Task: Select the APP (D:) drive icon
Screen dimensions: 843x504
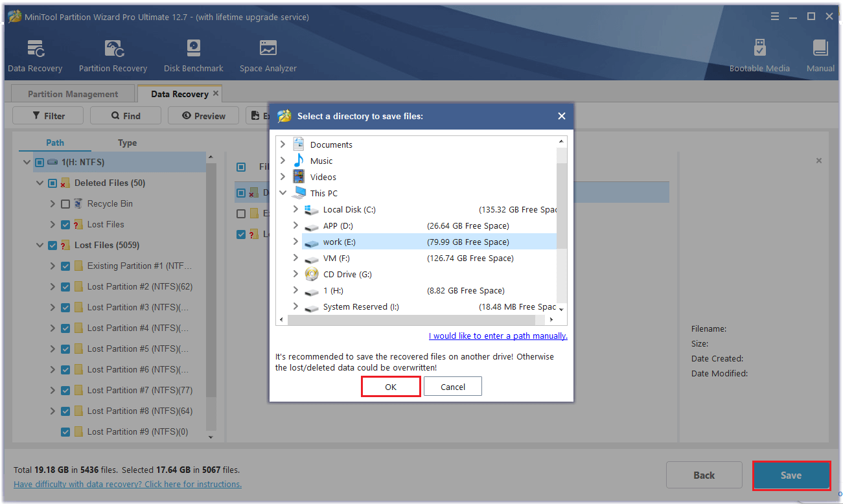Action: [312, 226]
